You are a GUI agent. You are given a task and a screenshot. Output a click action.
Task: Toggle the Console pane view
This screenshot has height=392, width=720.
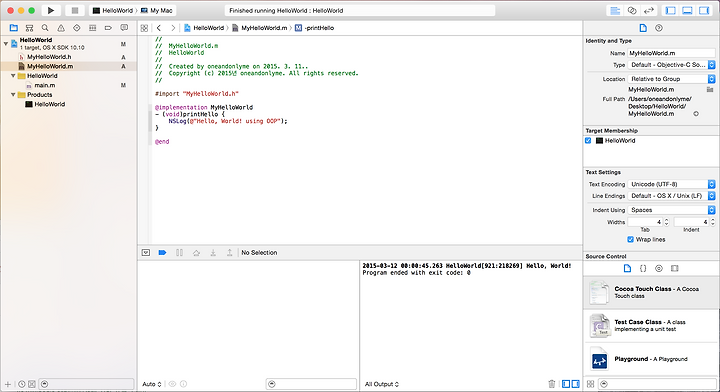pos(575,384)
